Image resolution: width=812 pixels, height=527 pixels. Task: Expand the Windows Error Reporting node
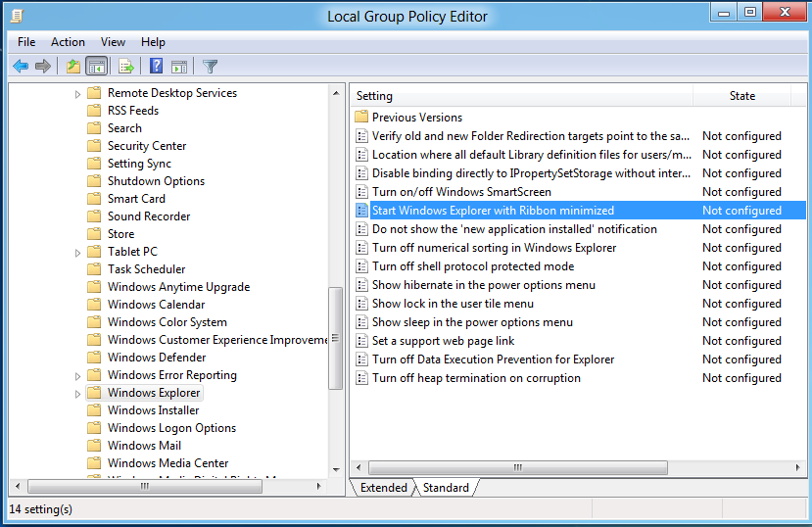point(78,376)
